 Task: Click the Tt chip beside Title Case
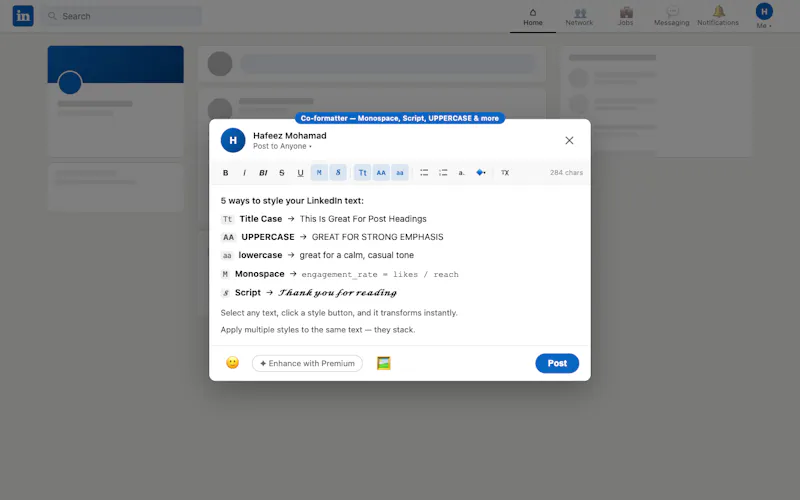[x=228, y=219]
